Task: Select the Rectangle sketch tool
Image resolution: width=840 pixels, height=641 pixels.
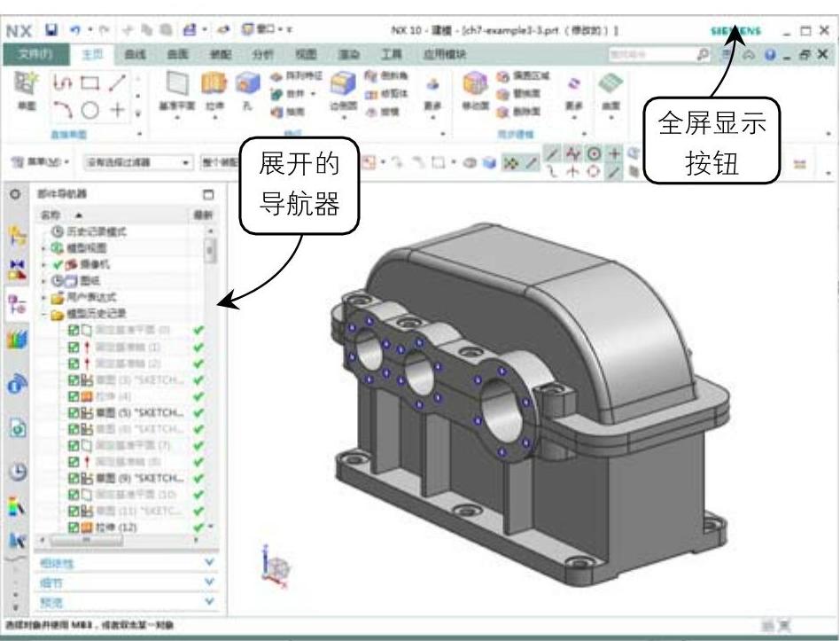Action: 89,82
